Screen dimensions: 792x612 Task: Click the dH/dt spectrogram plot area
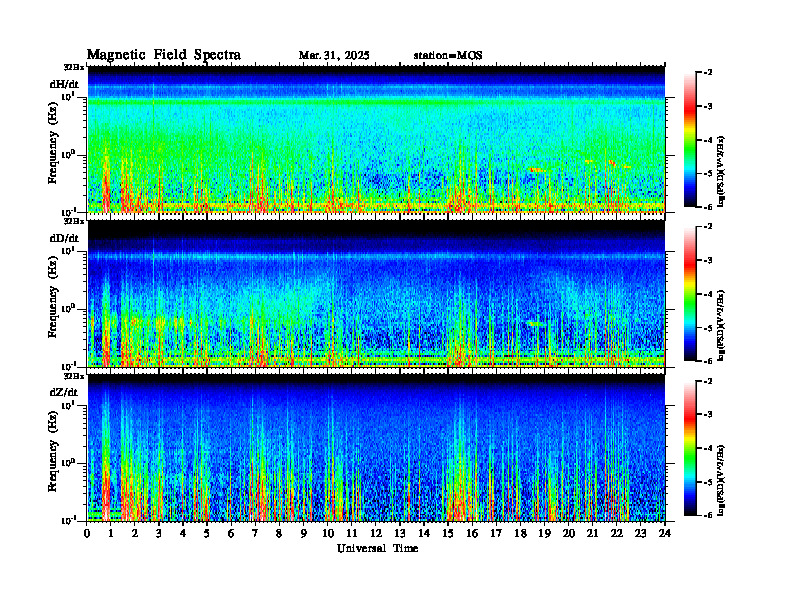tap(376, 139)
